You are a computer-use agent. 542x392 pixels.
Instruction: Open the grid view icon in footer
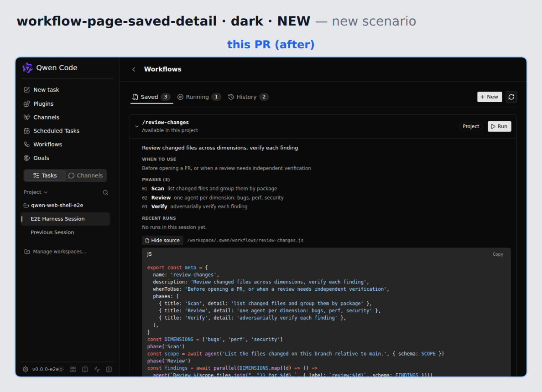point(73,369)
